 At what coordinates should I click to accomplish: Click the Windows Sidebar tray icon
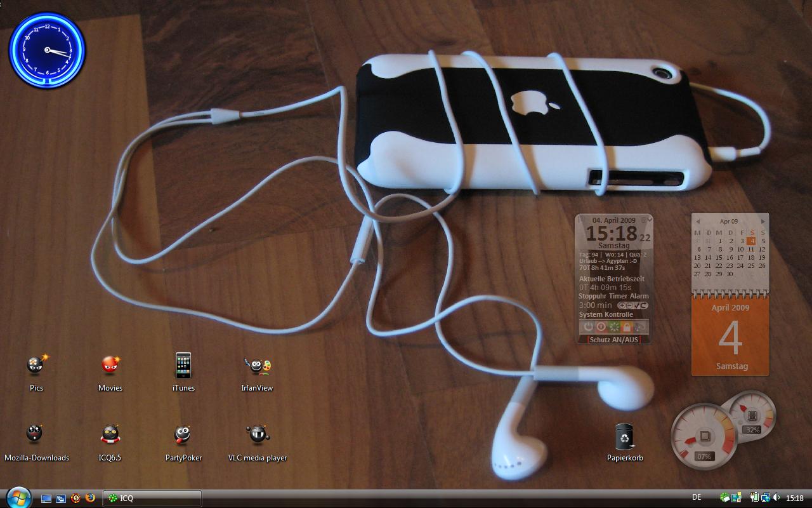(737, 497)
